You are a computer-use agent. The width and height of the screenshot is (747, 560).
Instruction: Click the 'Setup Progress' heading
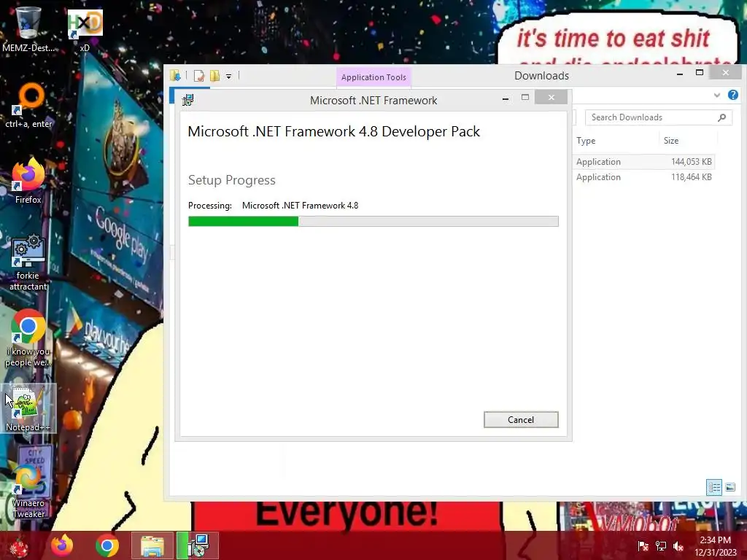231,180
